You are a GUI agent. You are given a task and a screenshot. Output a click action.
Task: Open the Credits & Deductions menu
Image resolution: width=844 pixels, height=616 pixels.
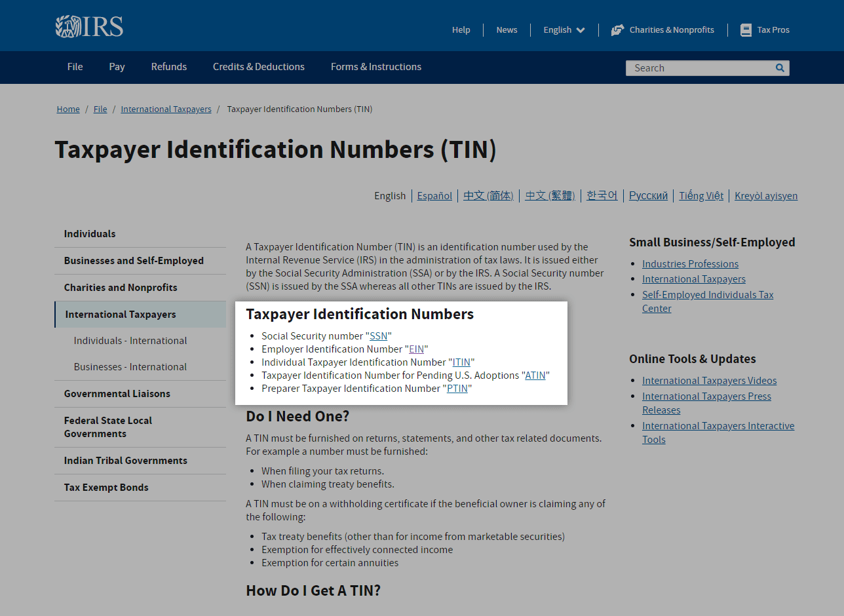click(x=259, y=67)
